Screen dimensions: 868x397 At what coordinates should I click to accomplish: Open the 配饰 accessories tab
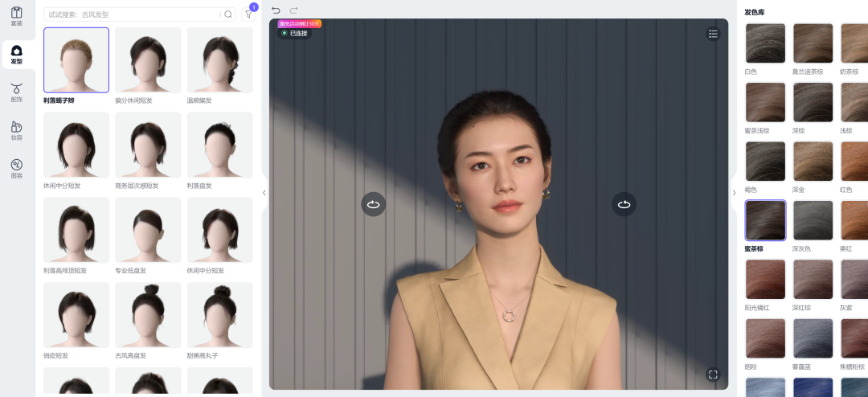(17, 93)
